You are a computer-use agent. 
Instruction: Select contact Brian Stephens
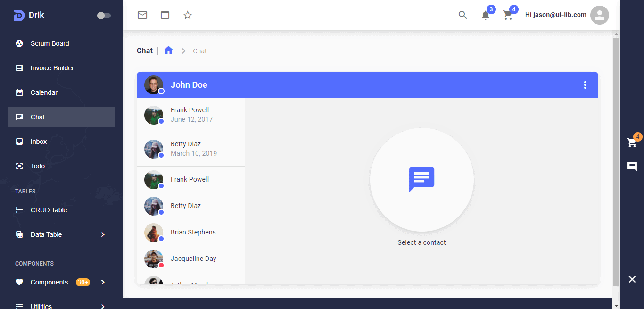coord(193,232)
